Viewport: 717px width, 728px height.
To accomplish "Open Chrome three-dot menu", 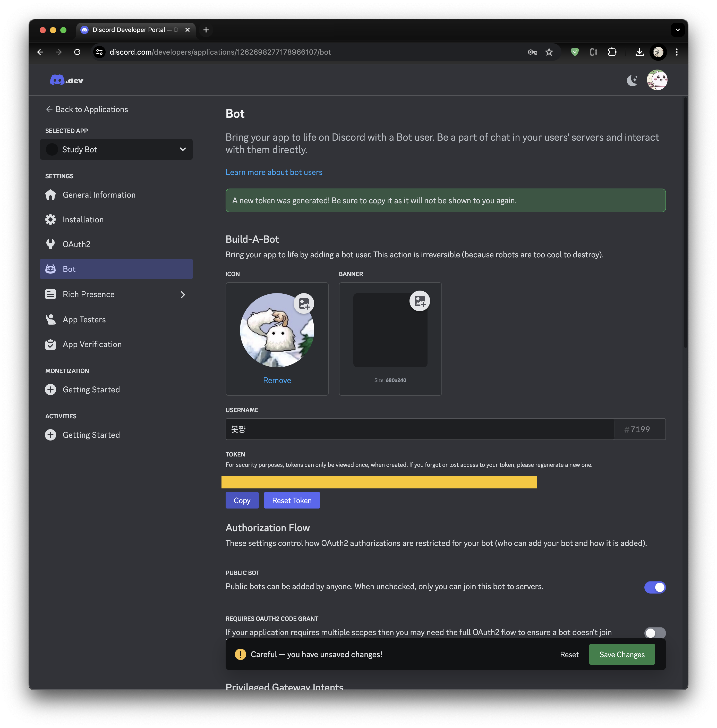I will pyautogui.click(x=677, y=52).
